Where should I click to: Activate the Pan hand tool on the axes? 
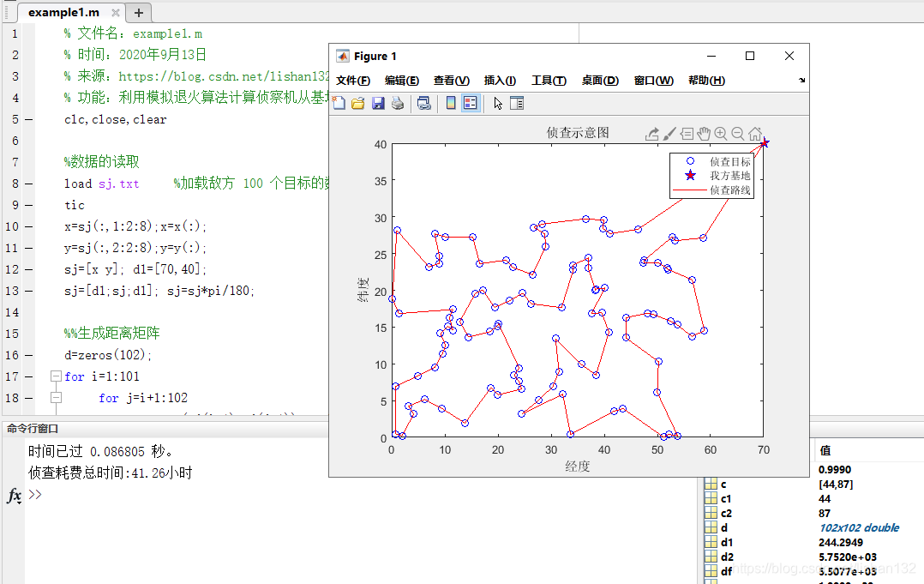pos(704,134)
